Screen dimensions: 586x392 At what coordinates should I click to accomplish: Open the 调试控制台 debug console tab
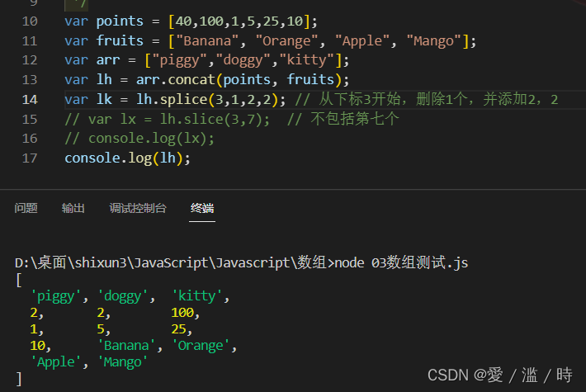[138, 208]
